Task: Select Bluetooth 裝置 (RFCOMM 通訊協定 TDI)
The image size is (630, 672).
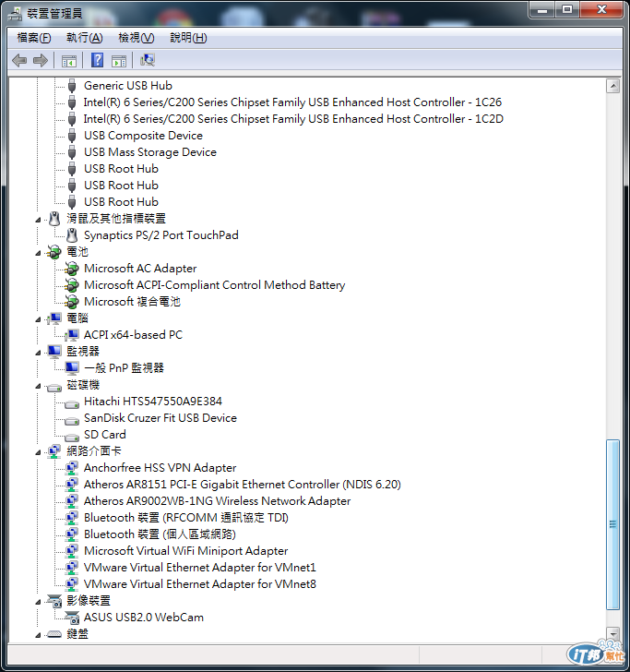Action: click(186, 518)
